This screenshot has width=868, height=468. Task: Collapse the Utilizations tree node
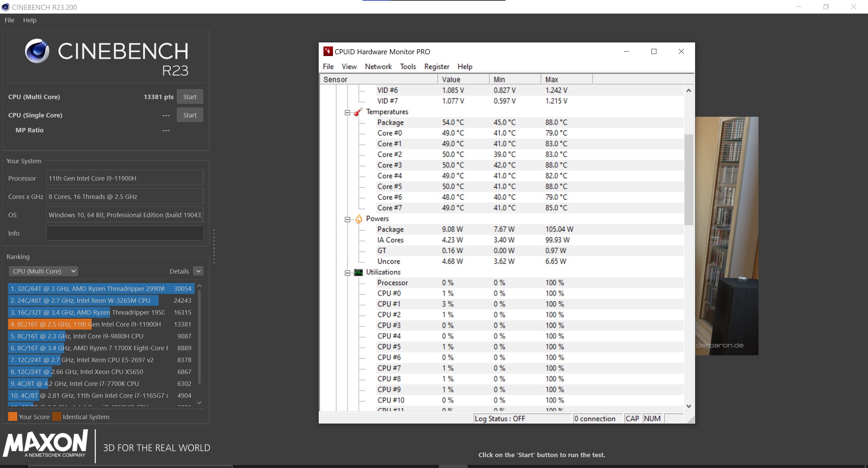tap(347, 273)
